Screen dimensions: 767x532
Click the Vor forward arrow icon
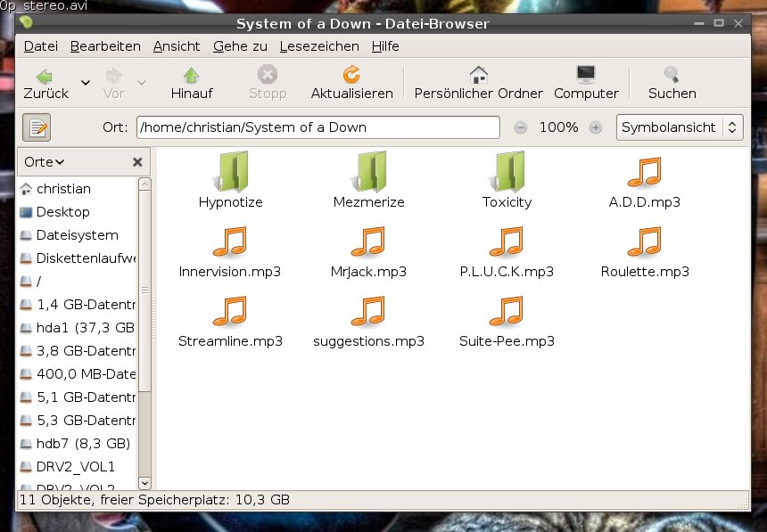113,76
